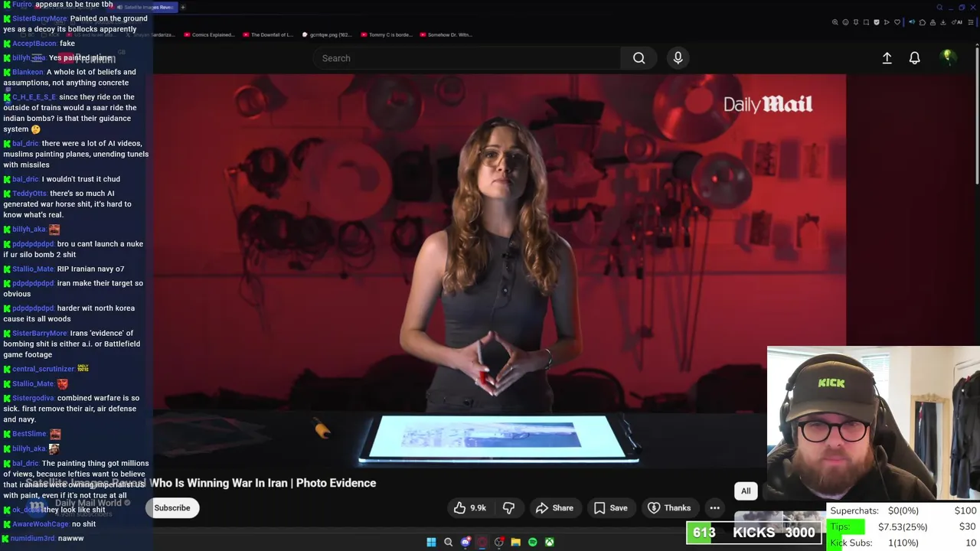
Task: Open the Comics Explained bookmark
Action: (x=209, y=34)
